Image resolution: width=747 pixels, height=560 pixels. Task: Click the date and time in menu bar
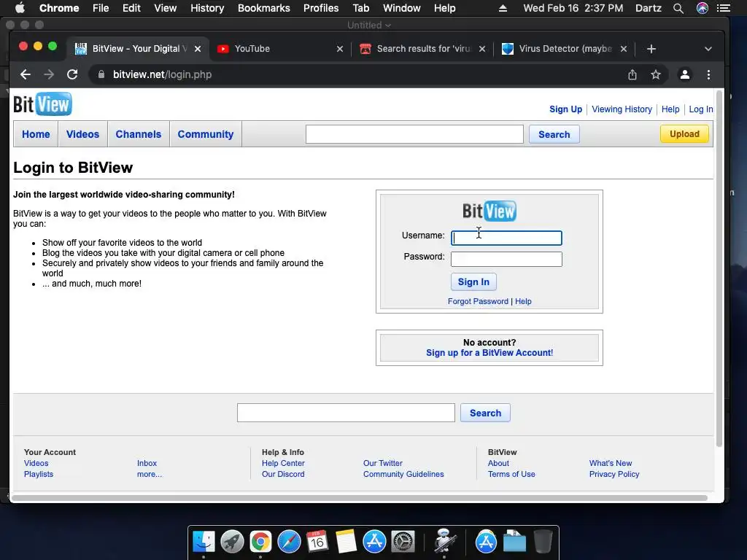tap(573, 8)
